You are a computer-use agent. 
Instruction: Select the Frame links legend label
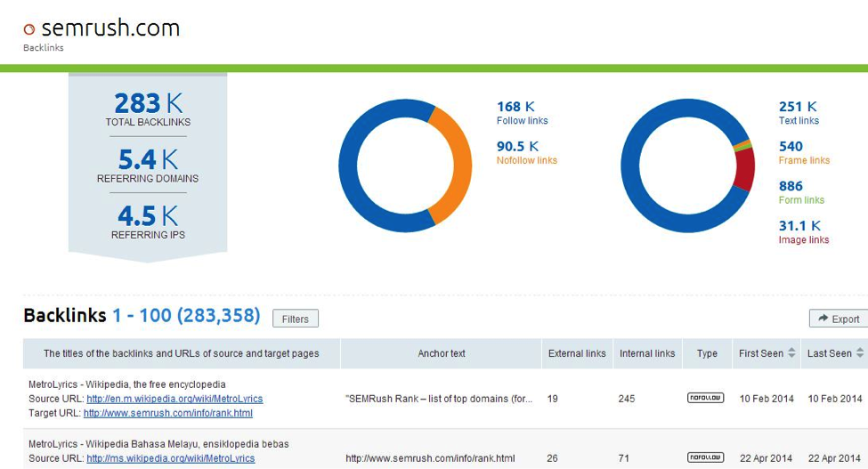coord(804,160)
